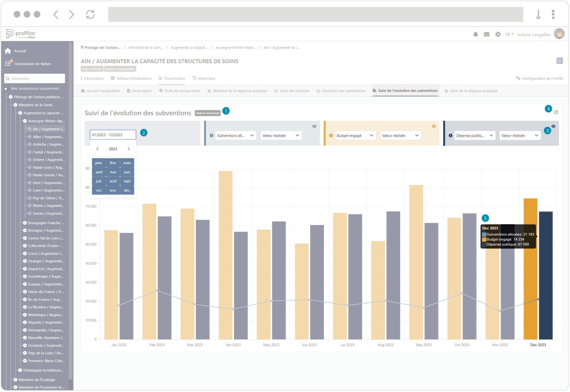Toggle visibility eye for Subventions allouées series

click(314, 126)
